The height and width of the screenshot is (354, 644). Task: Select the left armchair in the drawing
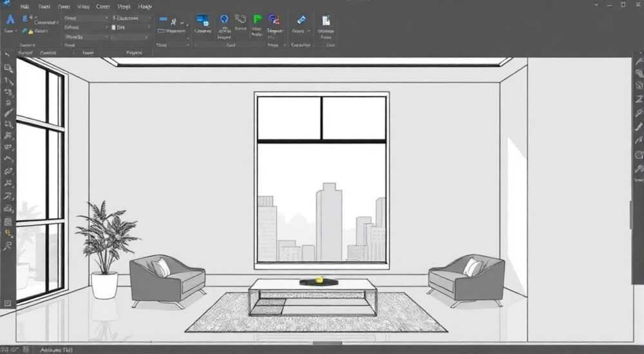[x=167, y=280]
